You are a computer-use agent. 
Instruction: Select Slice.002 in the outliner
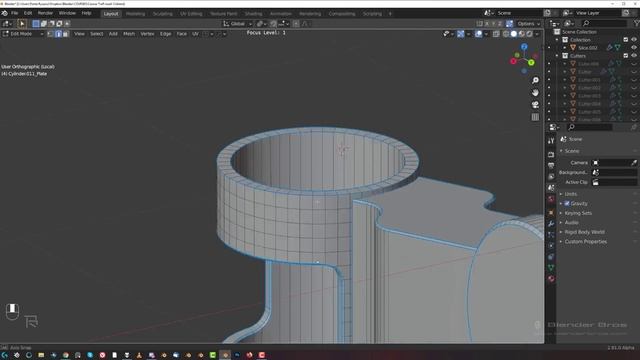pos(588,48)
